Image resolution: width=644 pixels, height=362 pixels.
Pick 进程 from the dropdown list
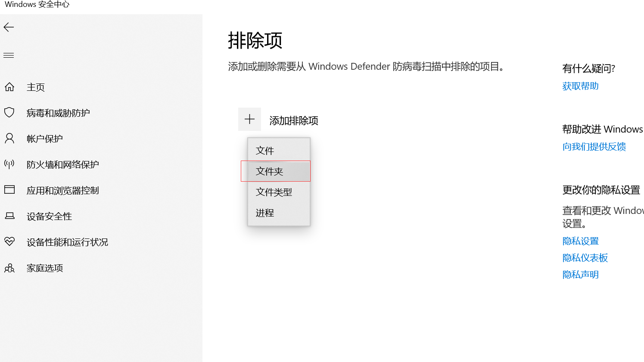click(x=265, y=213)
